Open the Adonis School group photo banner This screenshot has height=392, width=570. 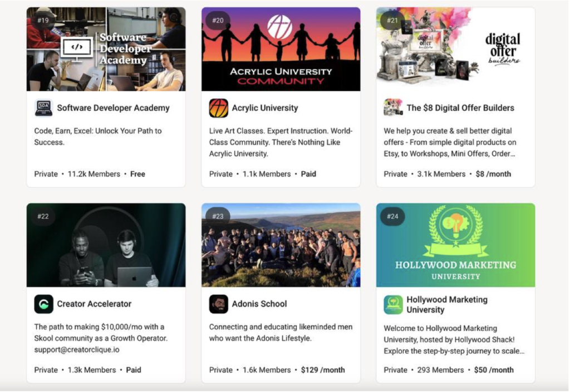click(x=281, y=245)
